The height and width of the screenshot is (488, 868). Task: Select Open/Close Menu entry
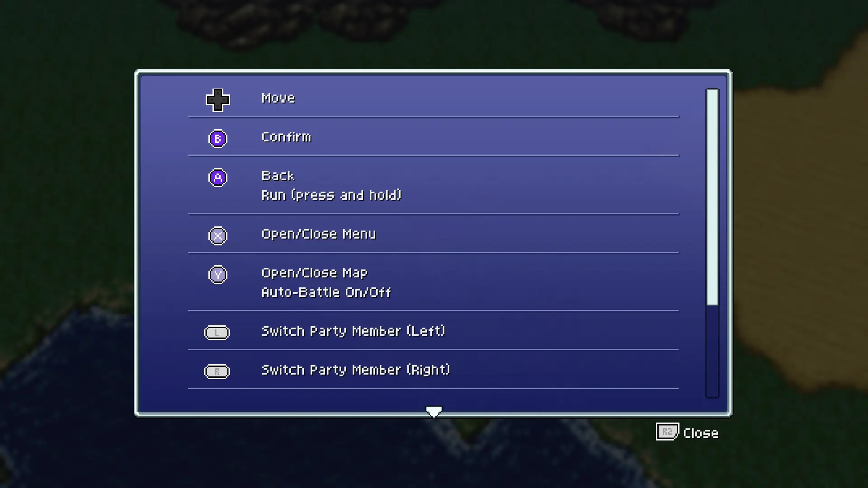434,234
